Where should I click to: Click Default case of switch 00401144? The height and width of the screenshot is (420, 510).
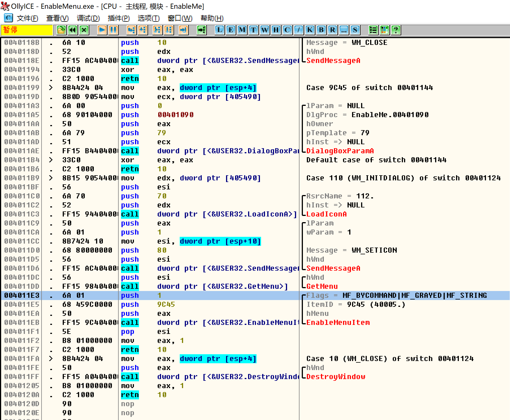click(x=376, y=160)
